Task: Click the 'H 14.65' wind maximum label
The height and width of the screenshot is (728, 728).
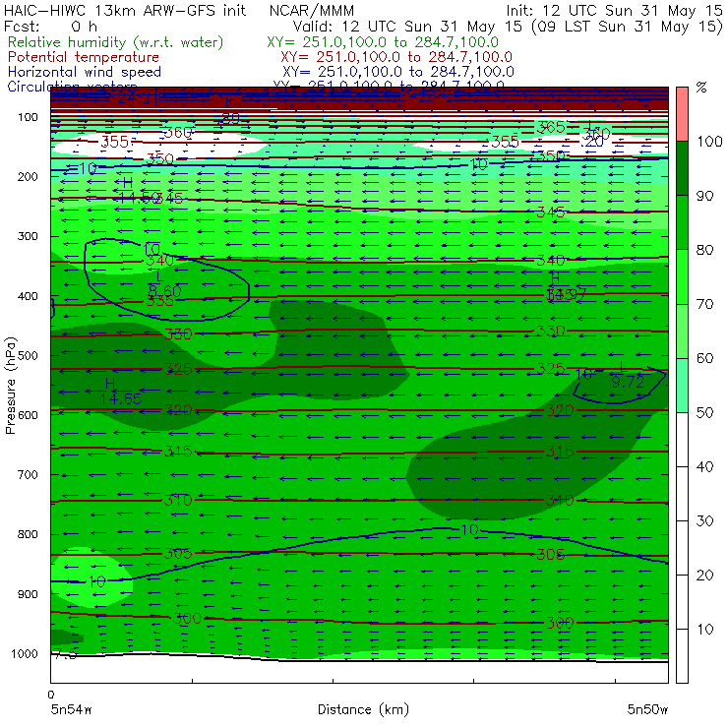Action: pyautogui.click(x=121, y=392)
